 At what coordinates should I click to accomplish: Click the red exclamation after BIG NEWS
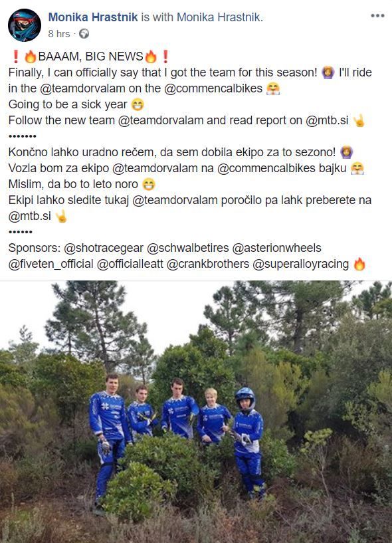(165, 56)
